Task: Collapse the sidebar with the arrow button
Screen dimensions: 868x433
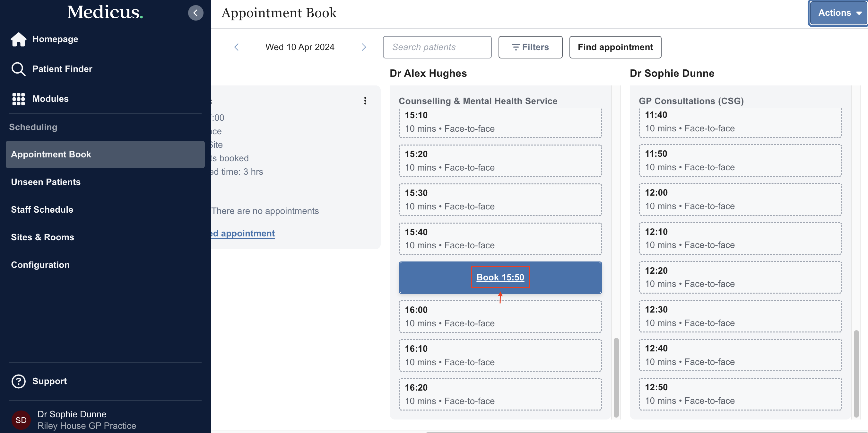Action: click(x=195, y=13)
